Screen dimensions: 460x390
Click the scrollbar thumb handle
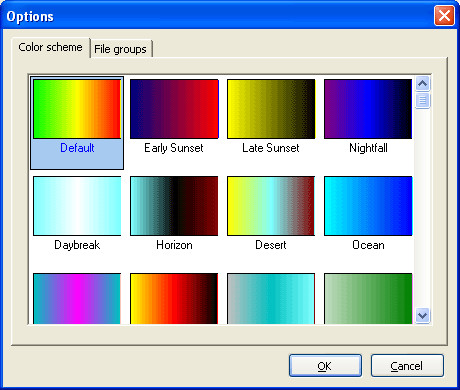pyautogui.click(x=423, y=101)
